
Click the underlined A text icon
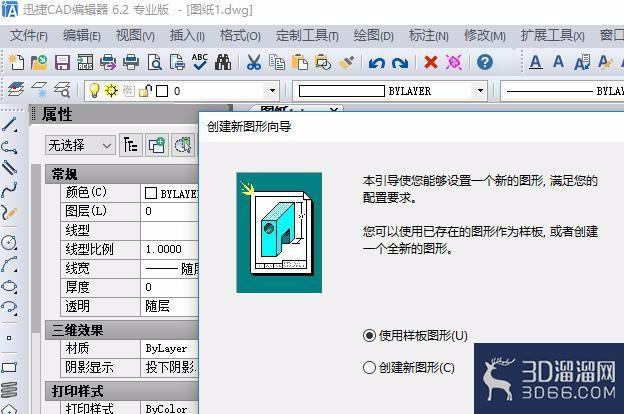tap(536, 62)
